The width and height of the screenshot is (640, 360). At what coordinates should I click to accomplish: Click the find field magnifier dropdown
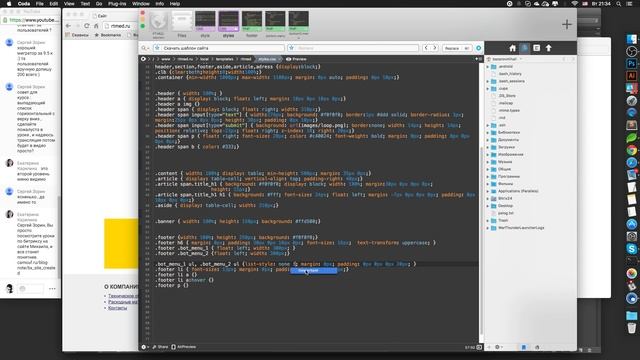[x=145, y=48]
